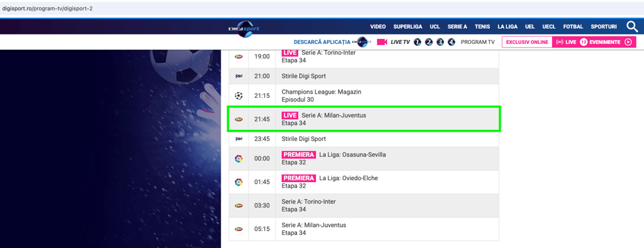This screenshot has height=248, width=644.
Task: Click the play icon beside EVENIMENTE
Action: click(628, 42)
